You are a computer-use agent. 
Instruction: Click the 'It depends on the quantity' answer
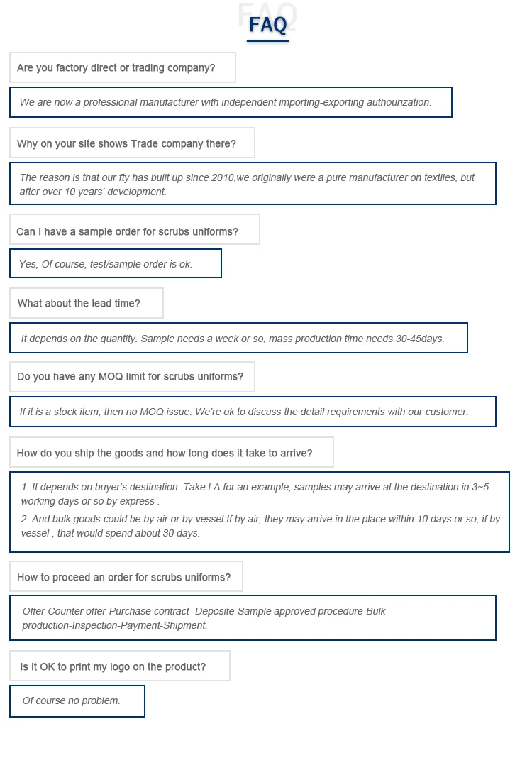(233, 339)
